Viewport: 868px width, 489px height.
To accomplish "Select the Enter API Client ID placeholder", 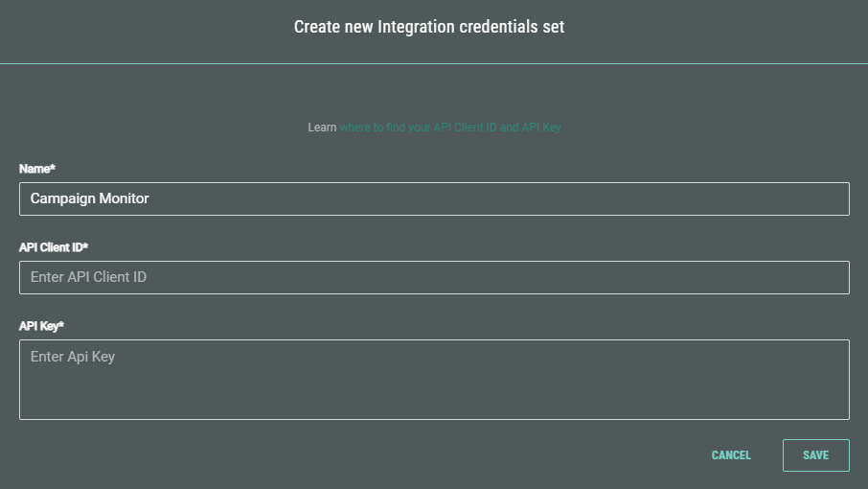I will pyautogui.click(x=88, y=278).
